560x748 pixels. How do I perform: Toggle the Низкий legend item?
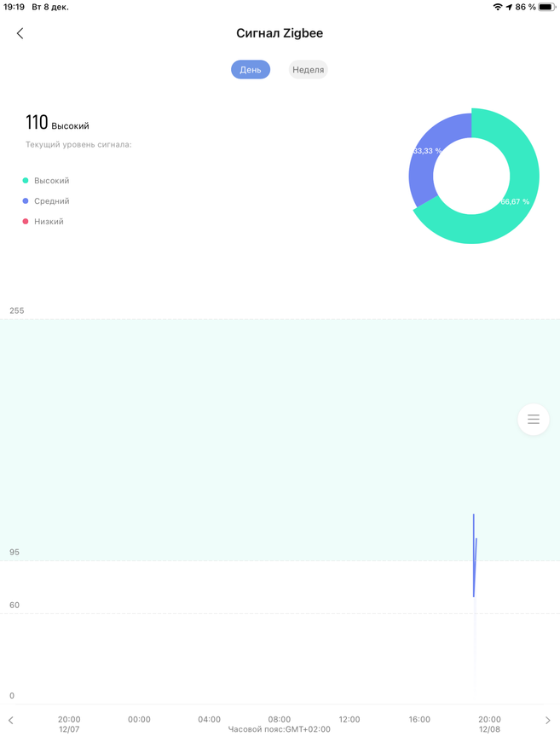[43, 222]
